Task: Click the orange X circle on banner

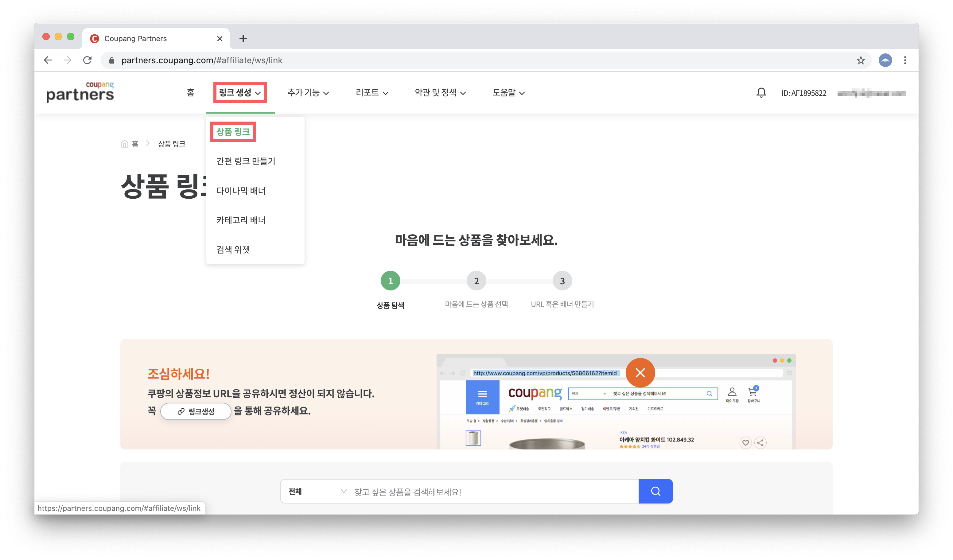Action: point(640,373)
